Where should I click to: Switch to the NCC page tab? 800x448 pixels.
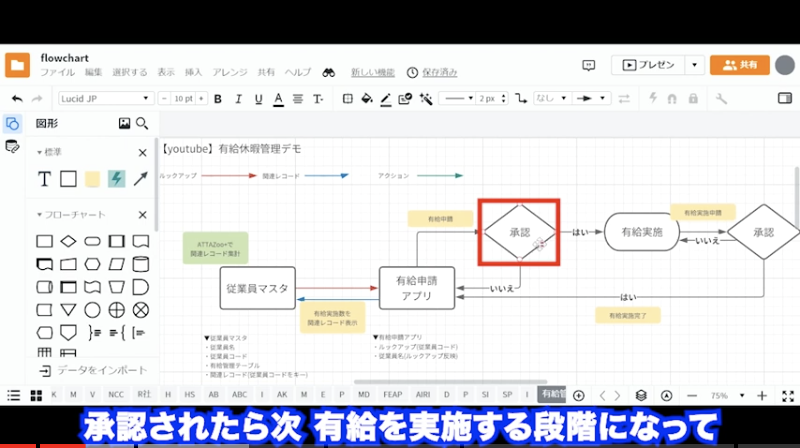point(117,395)
